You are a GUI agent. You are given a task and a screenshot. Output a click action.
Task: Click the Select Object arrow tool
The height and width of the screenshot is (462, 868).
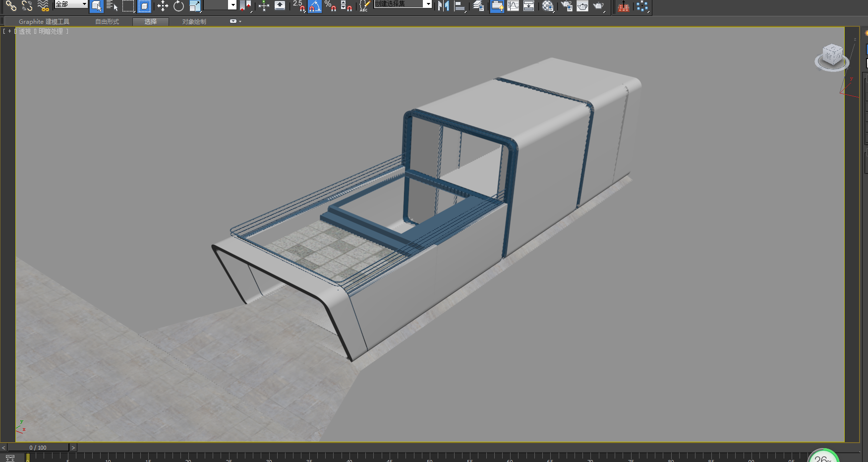coord(97,6)
